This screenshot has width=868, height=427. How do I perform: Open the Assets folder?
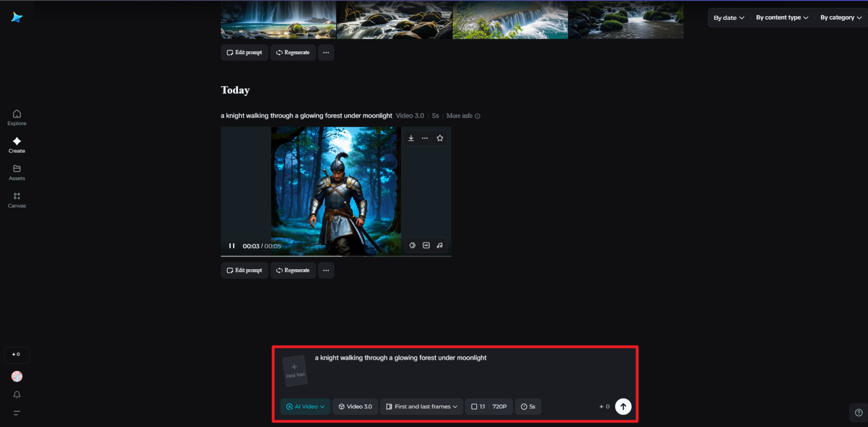[x=17, y=173]
